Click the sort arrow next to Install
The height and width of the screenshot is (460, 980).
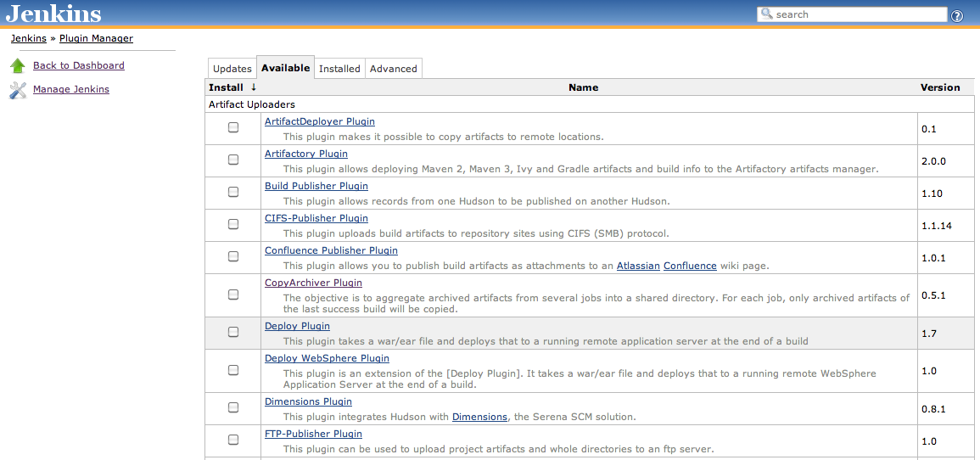tap(254, 87)
